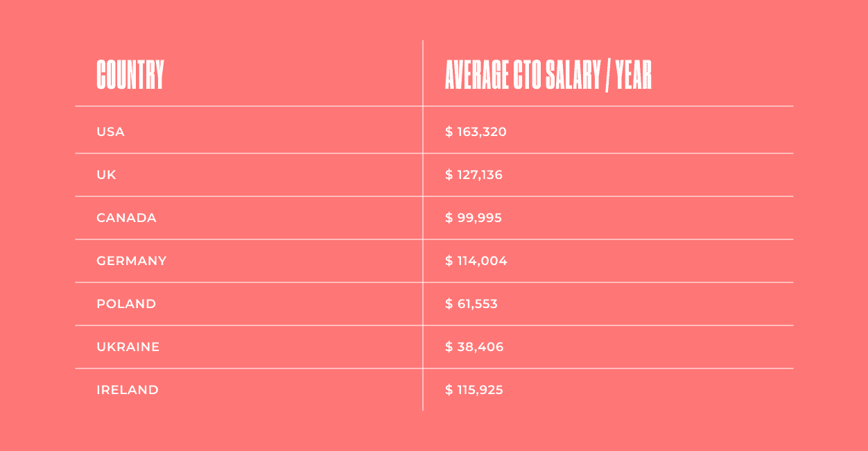This screenshot has height=451, width=868.
Task: Select the UKRAINE country cell
Action: pos(128,347)
